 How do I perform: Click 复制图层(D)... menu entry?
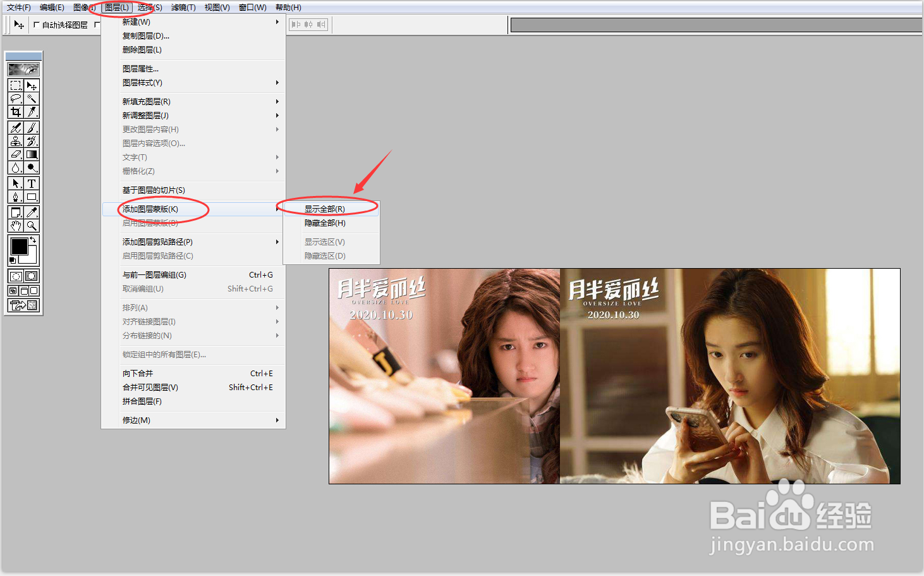(x=193, y=36)
